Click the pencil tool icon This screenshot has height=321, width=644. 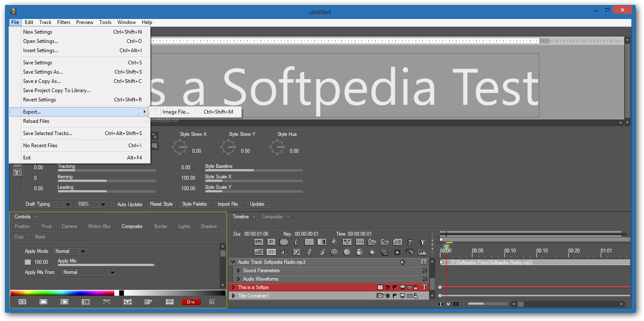tap(309, 252)
